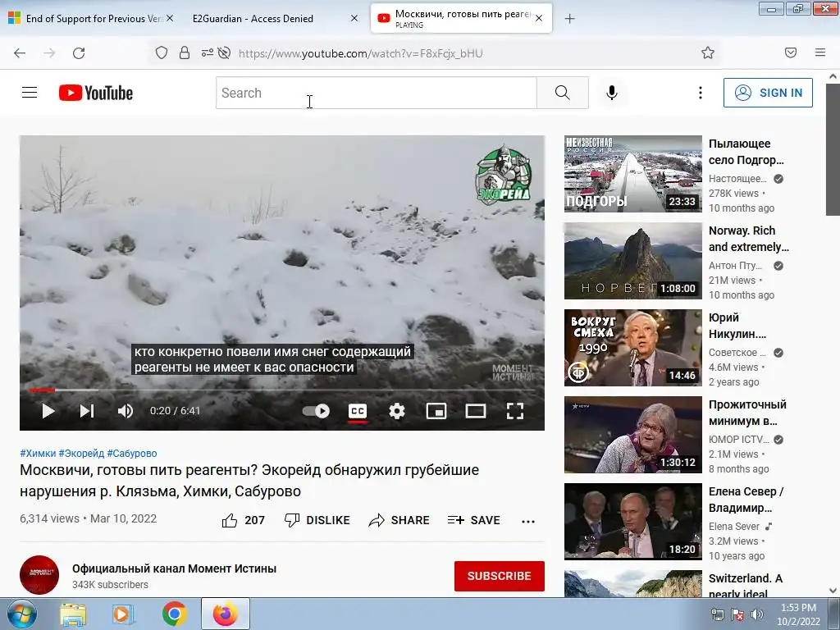Open system tray volume icon
The height and width of the screenshot is (630, 840).
[x=757, y=614]
